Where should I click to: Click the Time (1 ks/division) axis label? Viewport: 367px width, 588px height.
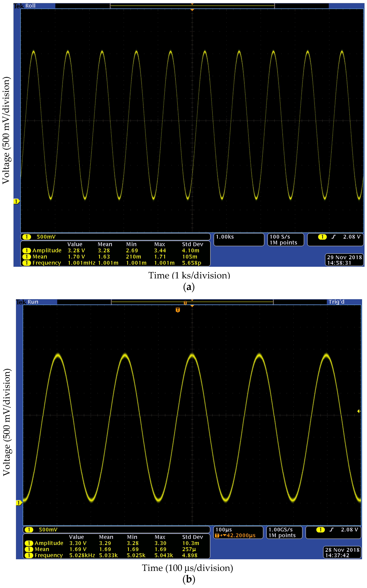point(189,276)
